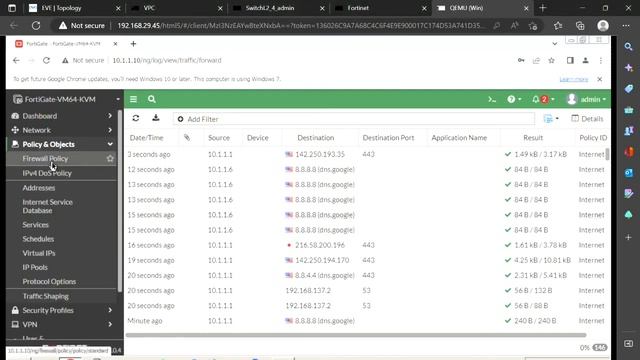640x360 pixels.
Task: Expand the Dashboard menu
Action: click(x=62, y=116)
